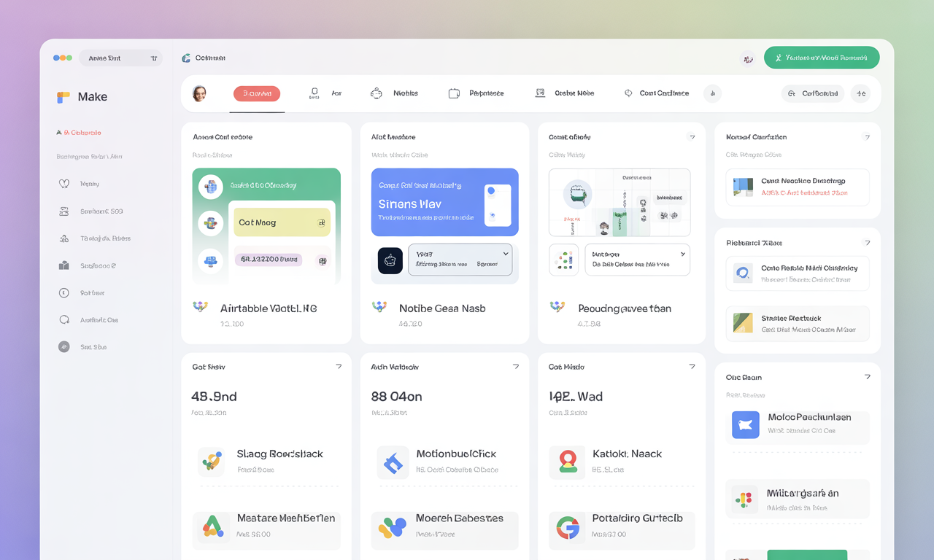
Task: Expand the top-right card's chevron menu
Action: (867, 136)
